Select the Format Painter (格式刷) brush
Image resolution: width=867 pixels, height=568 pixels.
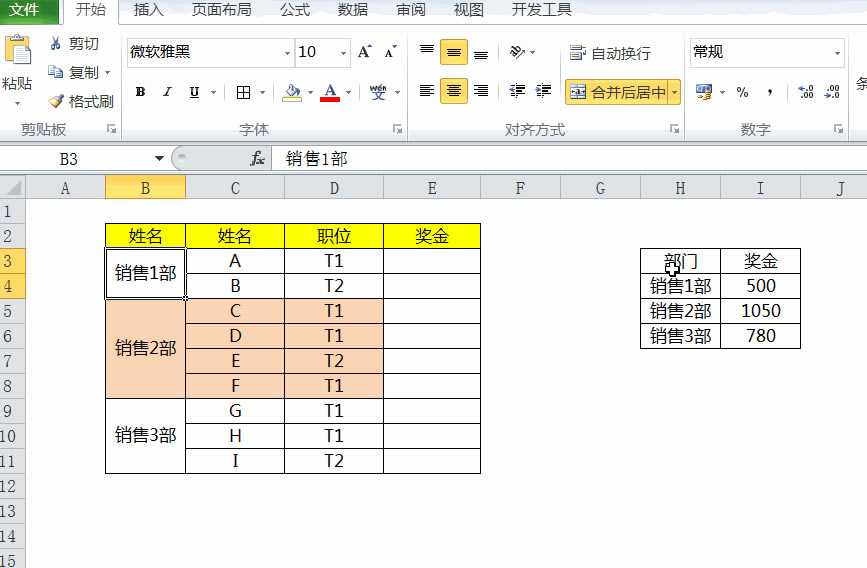pyautogui.click(x=56, y=101)
